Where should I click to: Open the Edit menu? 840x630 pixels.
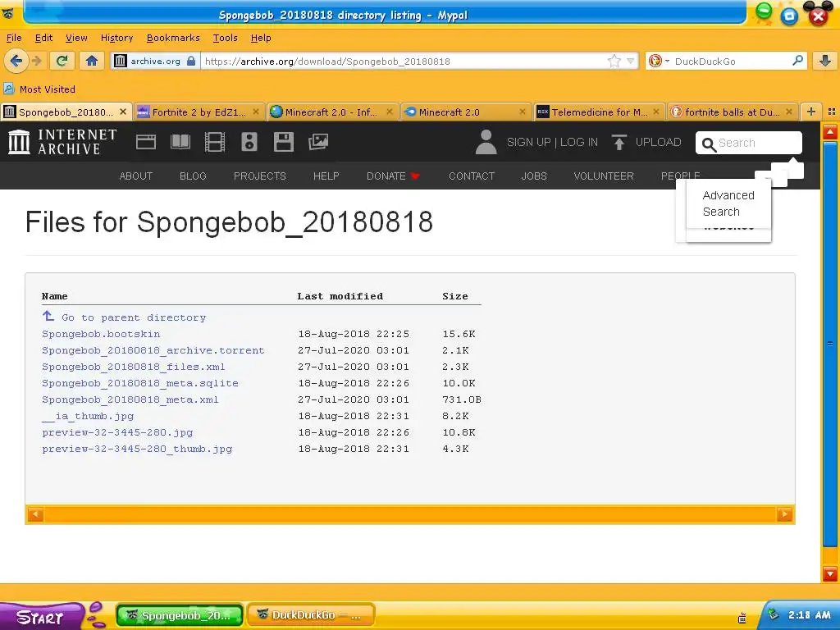point(43,38)
